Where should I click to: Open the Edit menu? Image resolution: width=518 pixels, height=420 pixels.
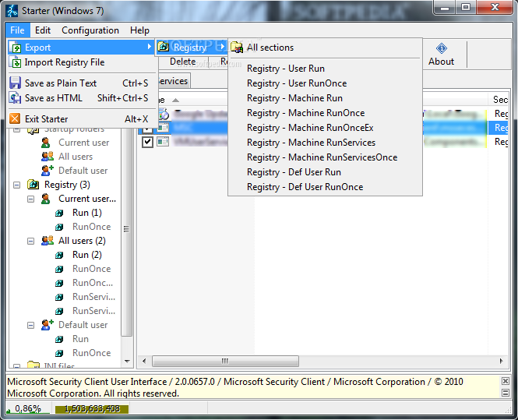pyautogui.click(x=43, y=30)
